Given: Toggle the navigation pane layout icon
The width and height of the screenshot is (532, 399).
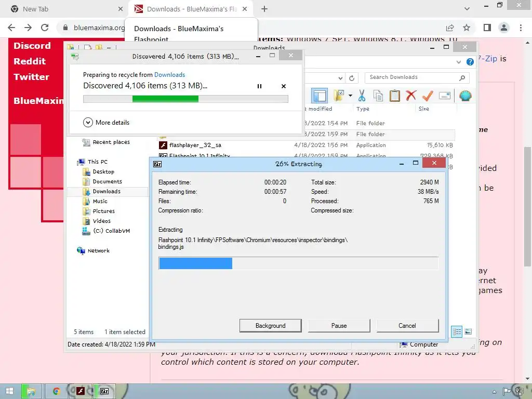Looking at the screenshot, I should [320, 96].
